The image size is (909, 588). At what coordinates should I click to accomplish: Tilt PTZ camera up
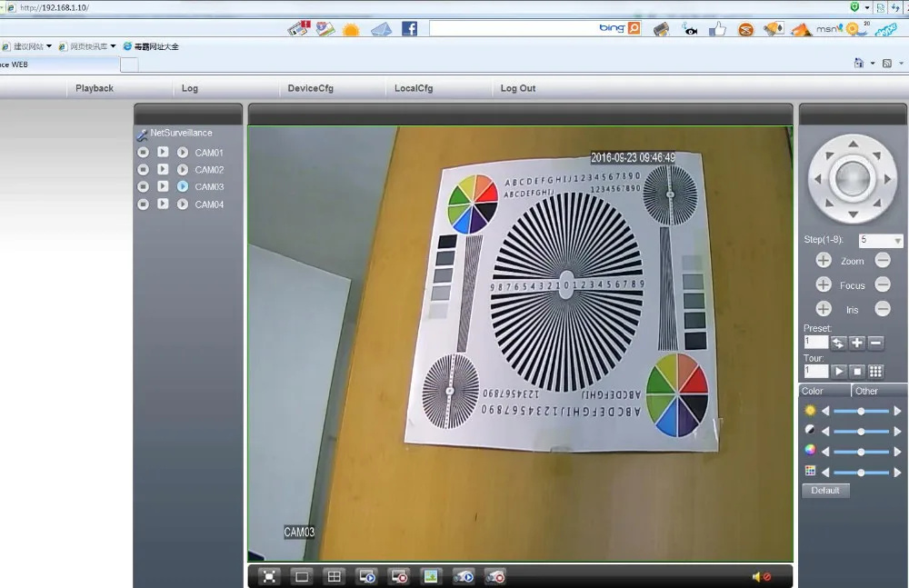[853, 144]
